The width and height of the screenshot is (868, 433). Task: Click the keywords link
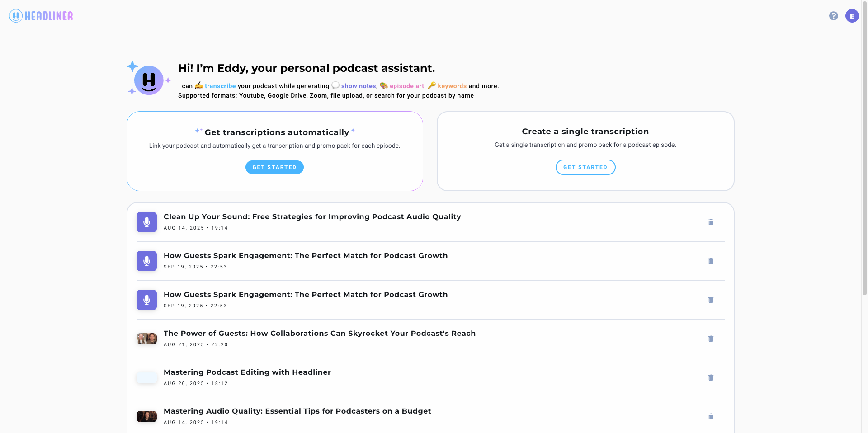pos(452,86)
